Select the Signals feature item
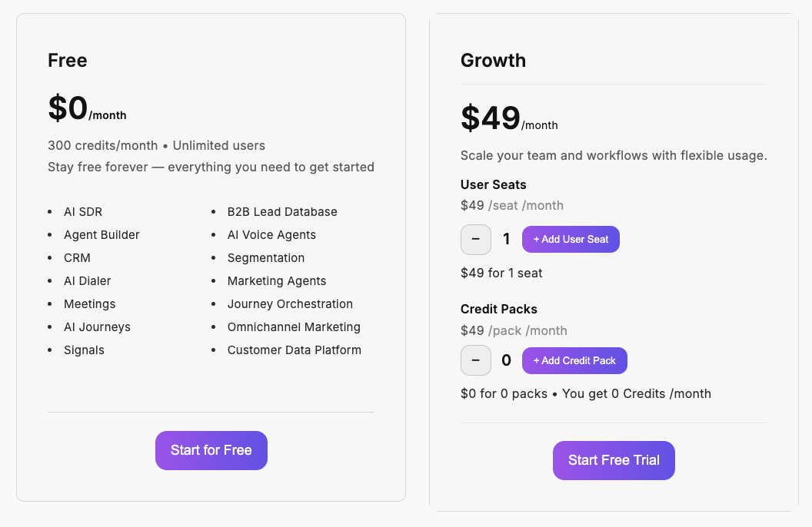Image resolution: width=812 pixels, height=527 pixels. click(x=84, y=350)
